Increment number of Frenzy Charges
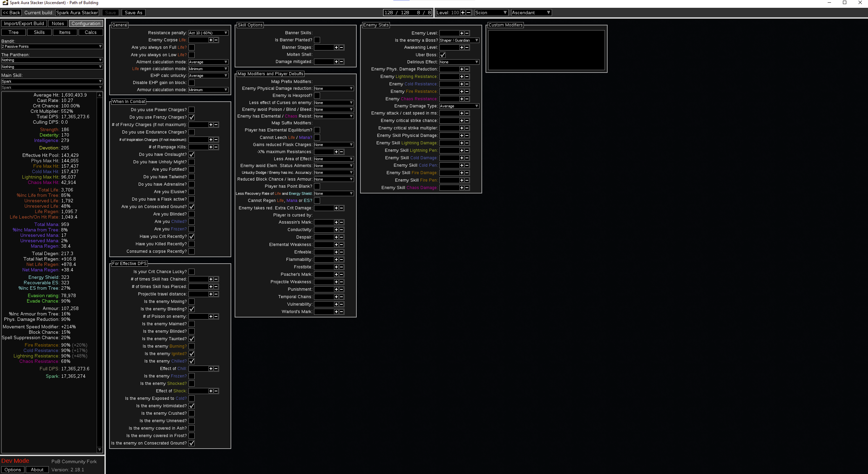Viewport: 868px width, 474px height. (211, 125)
